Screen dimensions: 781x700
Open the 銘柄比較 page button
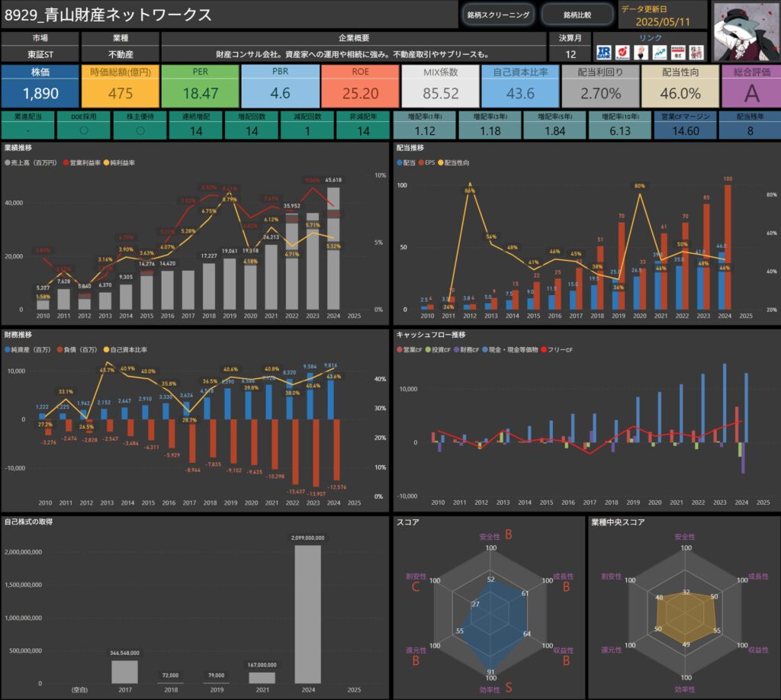click(577, 15)
